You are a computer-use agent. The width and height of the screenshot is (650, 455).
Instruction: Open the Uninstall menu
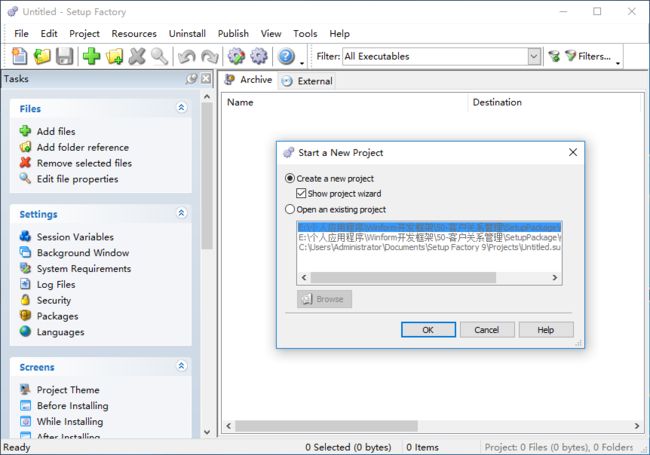[x=187, y=34]
